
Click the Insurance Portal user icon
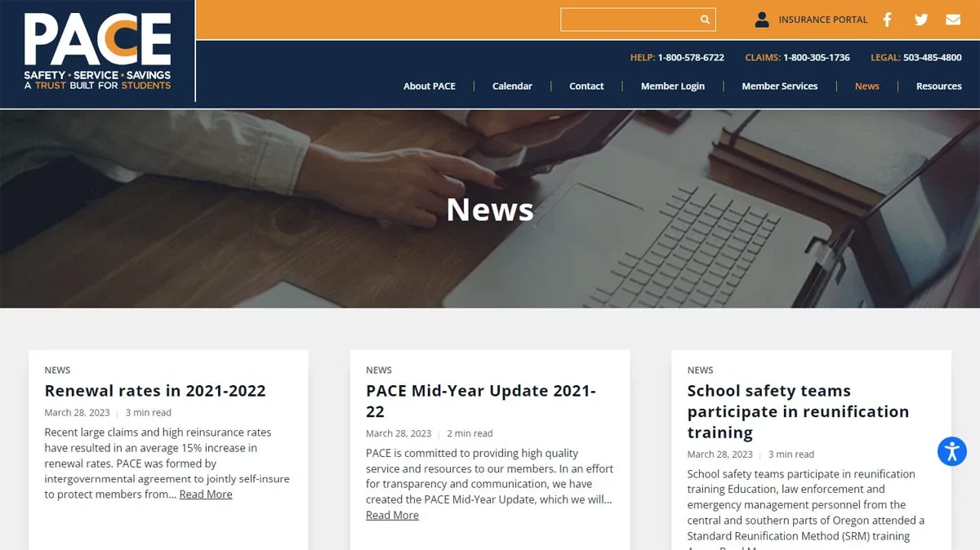762,20
